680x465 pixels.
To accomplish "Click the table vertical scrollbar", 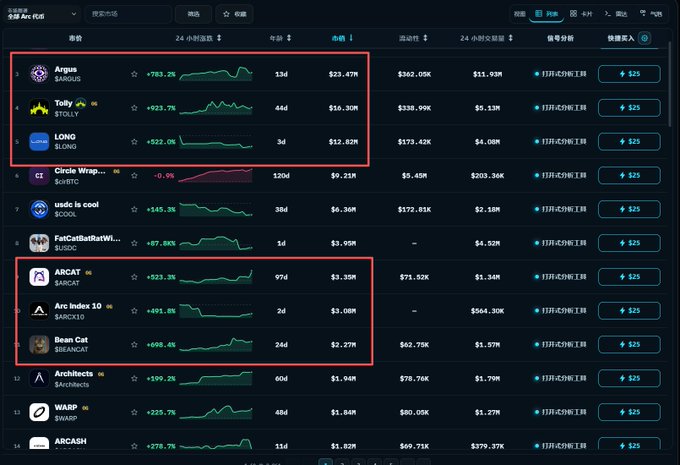I will [x=670, y=82].
